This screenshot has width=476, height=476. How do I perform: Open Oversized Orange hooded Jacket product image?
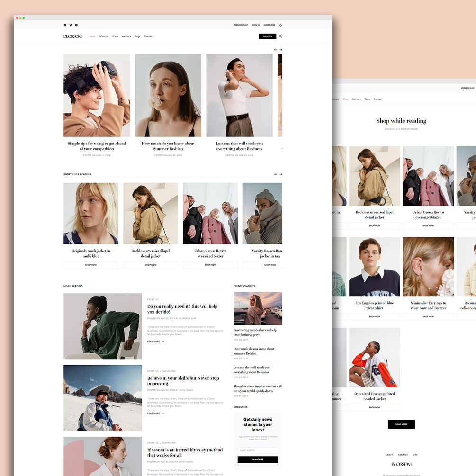click(x=375, y=358)
